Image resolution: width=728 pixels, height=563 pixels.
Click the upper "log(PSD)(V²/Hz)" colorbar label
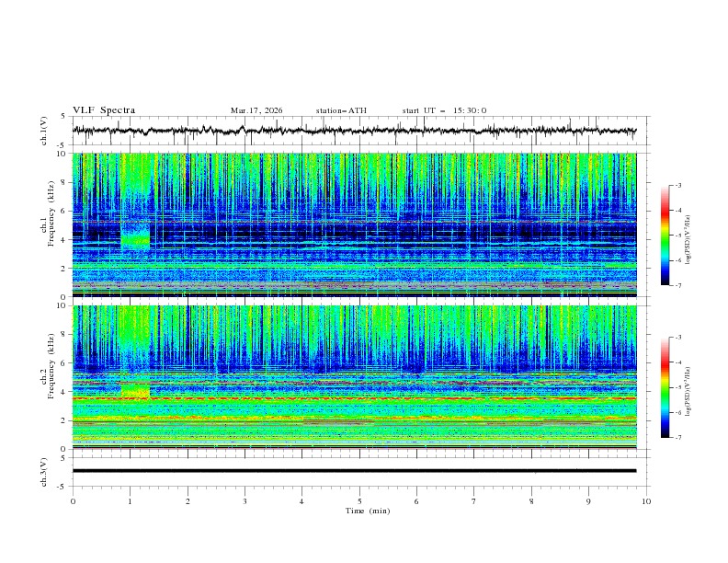click(688, 240)
